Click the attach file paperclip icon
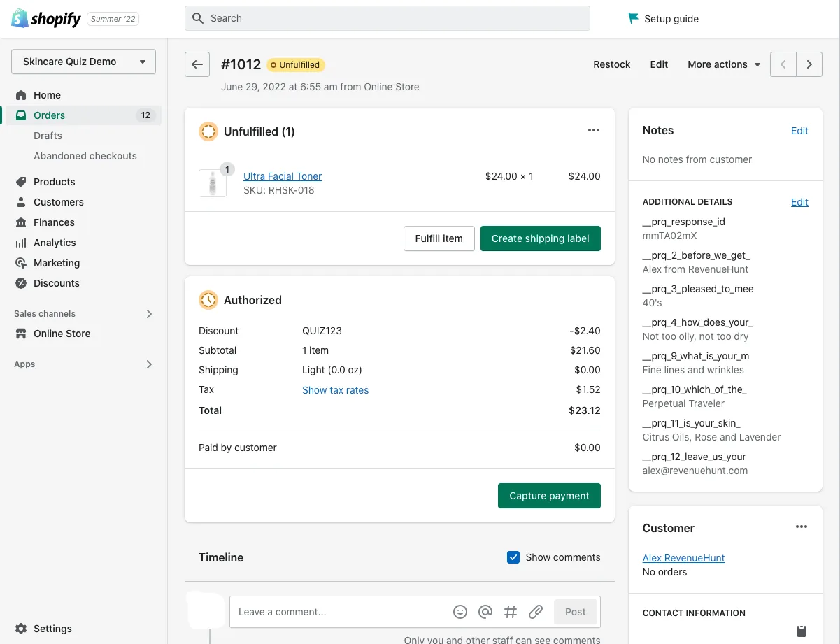The height and width of the screenshot is (644, 840). tap(536, 612)
